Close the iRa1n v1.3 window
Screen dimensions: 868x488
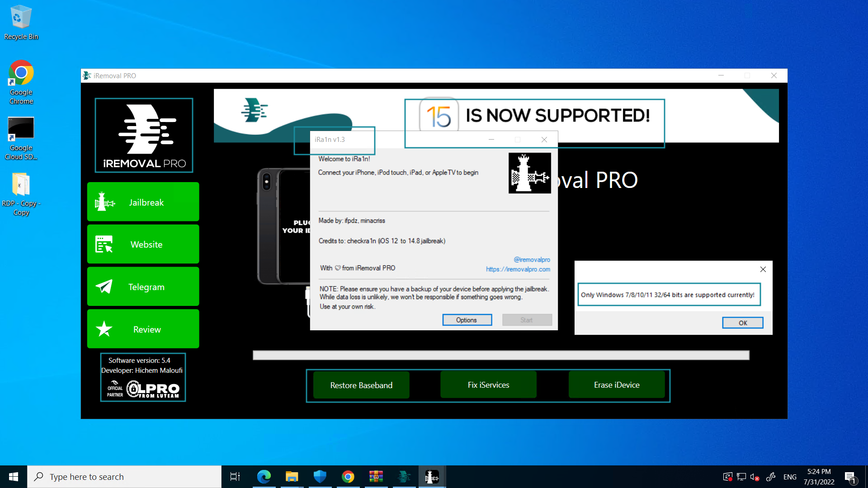click(x=544, y=140)
